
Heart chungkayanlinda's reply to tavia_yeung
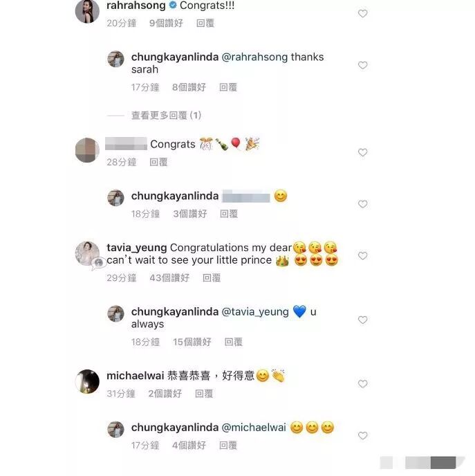coord(363,320)
